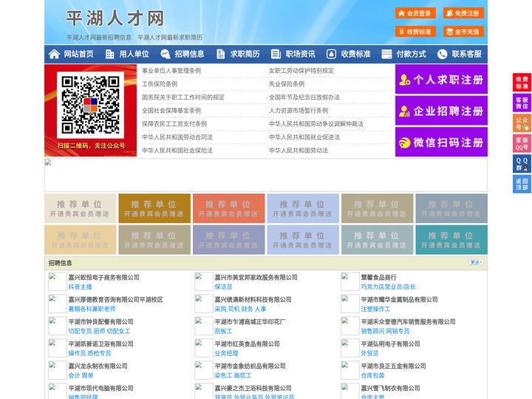Click the building icon beside 用人单位

pos(109,54)
